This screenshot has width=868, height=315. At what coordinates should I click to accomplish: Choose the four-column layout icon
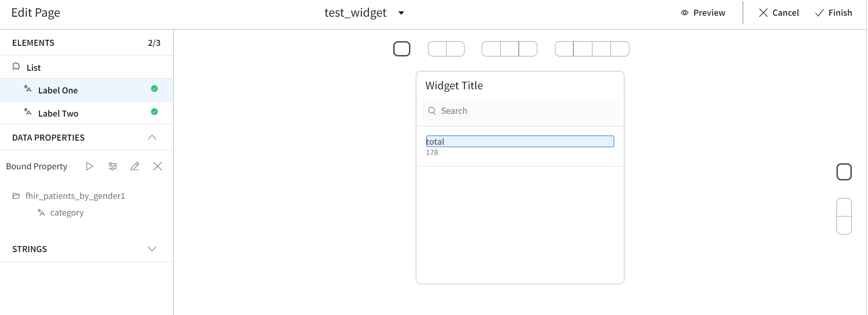(592, 49)
